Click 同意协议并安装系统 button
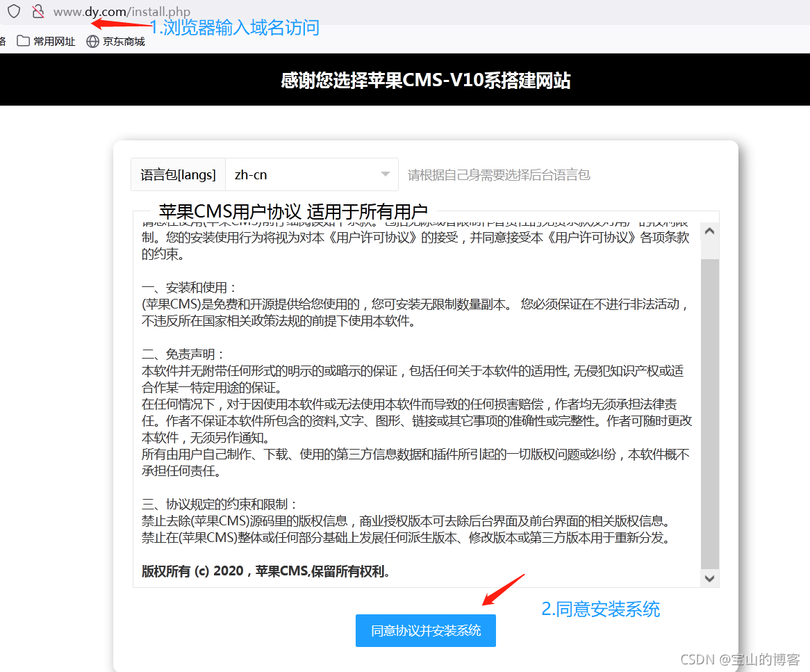The image size is (810, 672). click(x=425, y=631)
